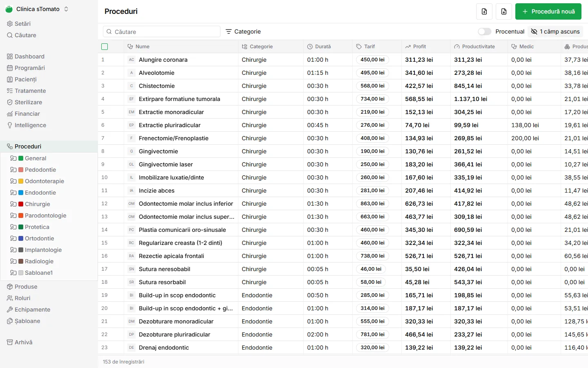
Task: Select the Implantologie folder
Action: click(43, 250)
